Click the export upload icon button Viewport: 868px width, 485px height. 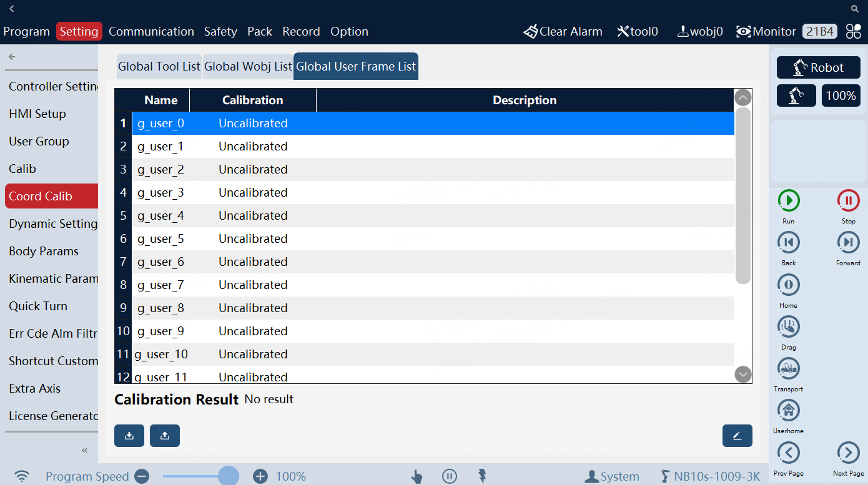click(165, 436)
